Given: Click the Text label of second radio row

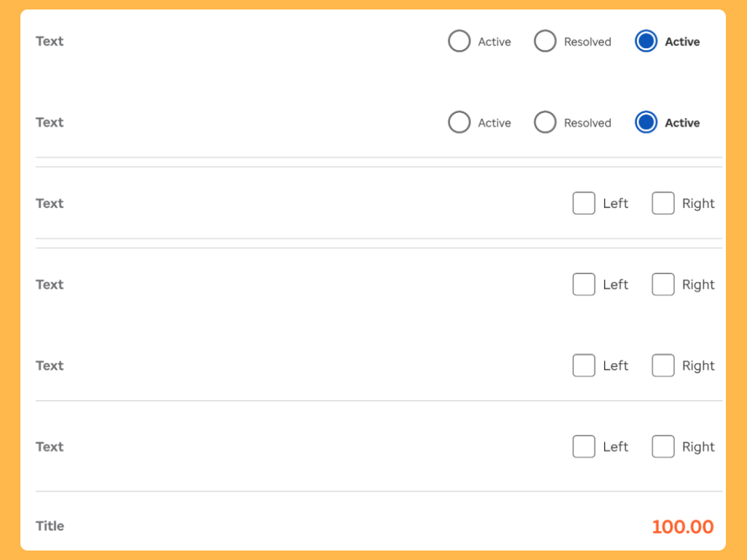Looking at the screenshot, I should coord(50,122).
